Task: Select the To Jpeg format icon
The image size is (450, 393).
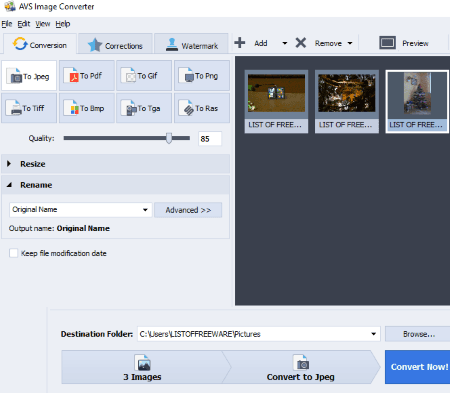Action: click(x=29, y=76)
